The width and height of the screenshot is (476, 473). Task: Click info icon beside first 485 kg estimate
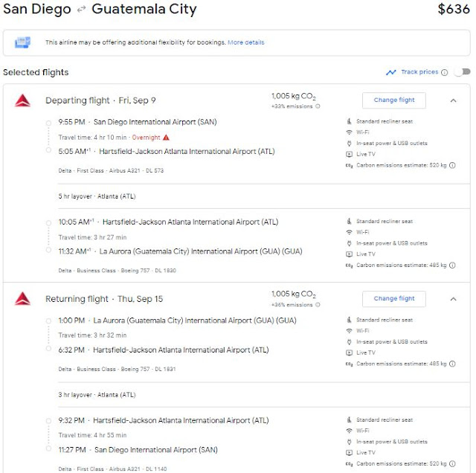(x=452, y=265)
